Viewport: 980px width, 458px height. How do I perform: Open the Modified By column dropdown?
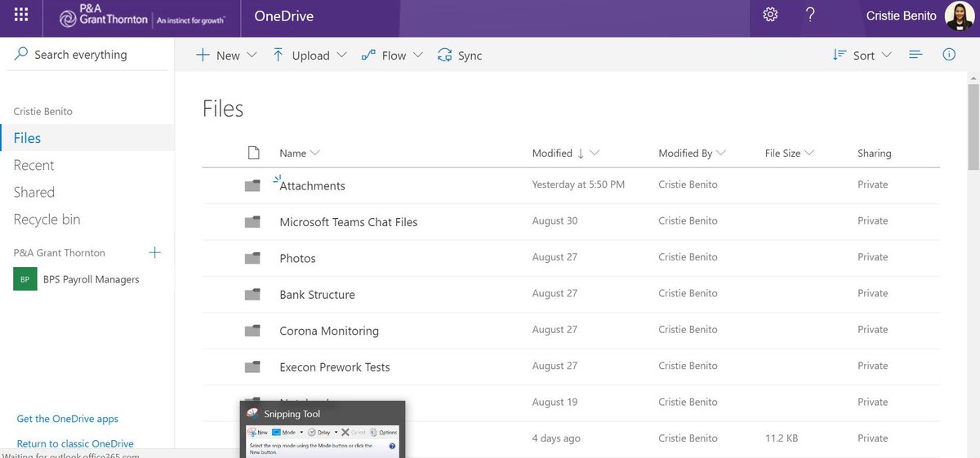pyautogui.click(x=721, y=153)
